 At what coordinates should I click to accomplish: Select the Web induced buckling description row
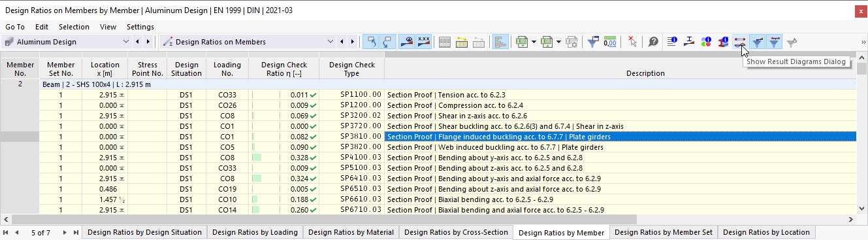tap(620, 147)
